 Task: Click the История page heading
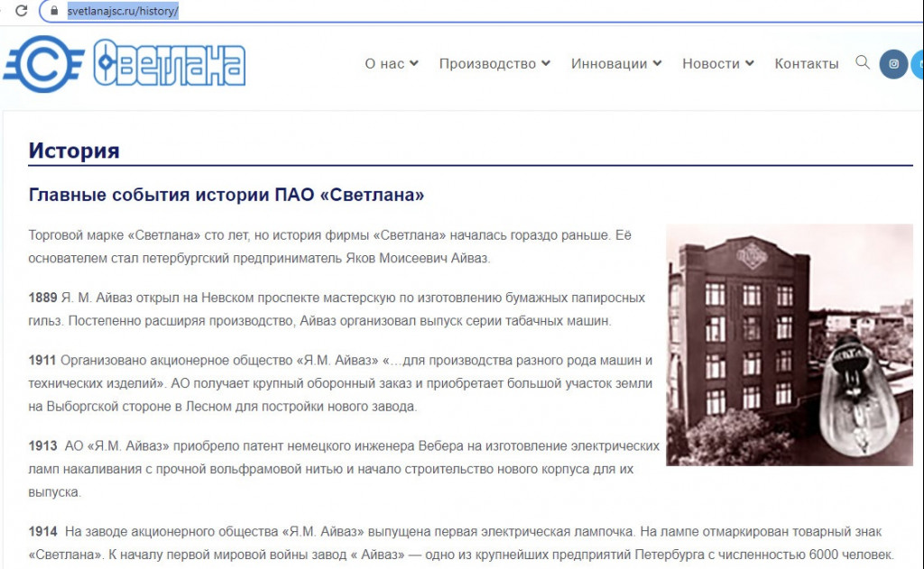[x=74, y=151]
